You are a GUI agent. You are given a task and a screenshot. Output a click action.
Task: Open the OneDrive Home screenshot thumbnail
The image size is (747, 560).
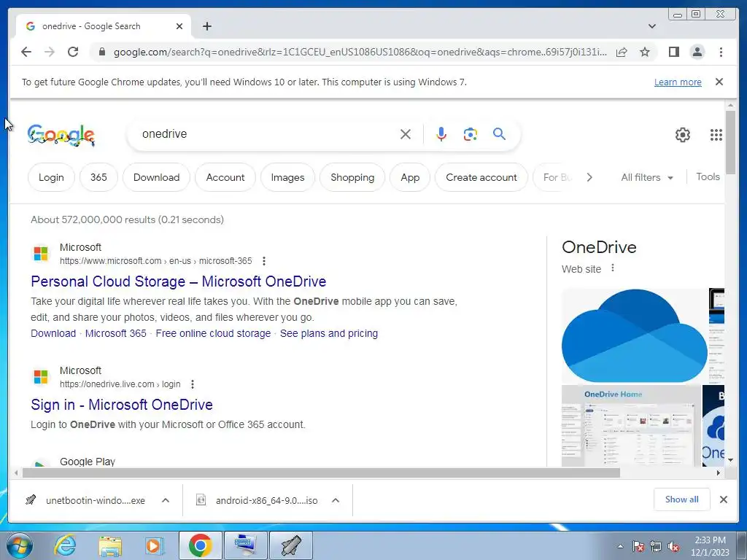(x=631, y=426)
